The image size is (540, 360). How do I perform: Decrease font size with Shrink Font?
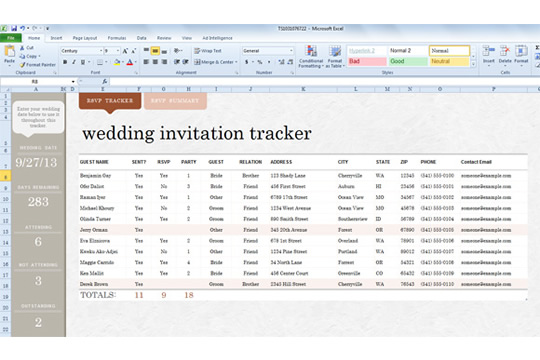coord(134,51)
